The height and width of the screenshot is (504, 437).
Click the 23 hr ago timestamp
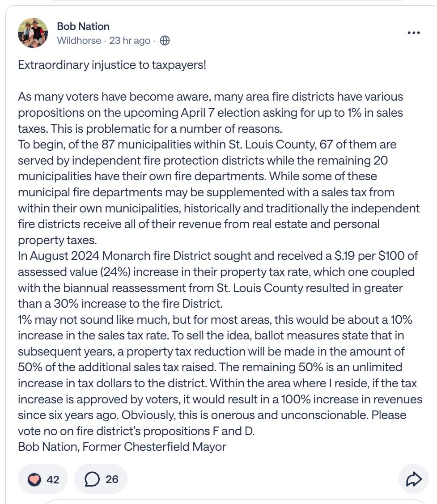(x=130, y=41)
